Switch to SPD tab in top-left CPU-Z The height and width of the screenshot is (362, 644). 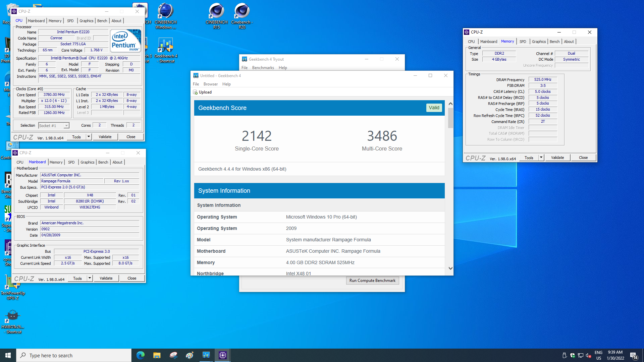click(70, 21)
